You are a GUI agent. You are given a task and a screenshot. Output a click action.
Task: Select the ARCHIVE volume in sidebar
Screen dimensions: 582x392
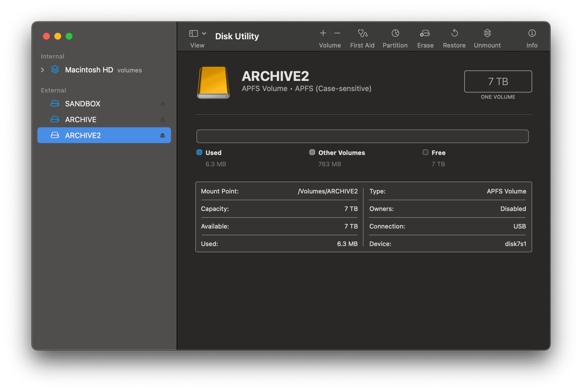click(x=81, y=119)
